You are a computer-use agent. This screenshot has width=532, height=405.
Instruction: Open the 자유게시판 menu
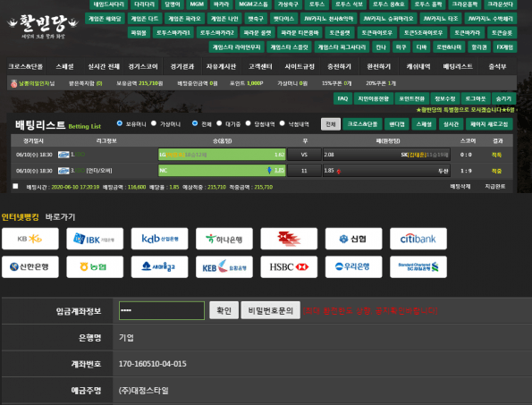pyautogui.click(x=221, y=66)
